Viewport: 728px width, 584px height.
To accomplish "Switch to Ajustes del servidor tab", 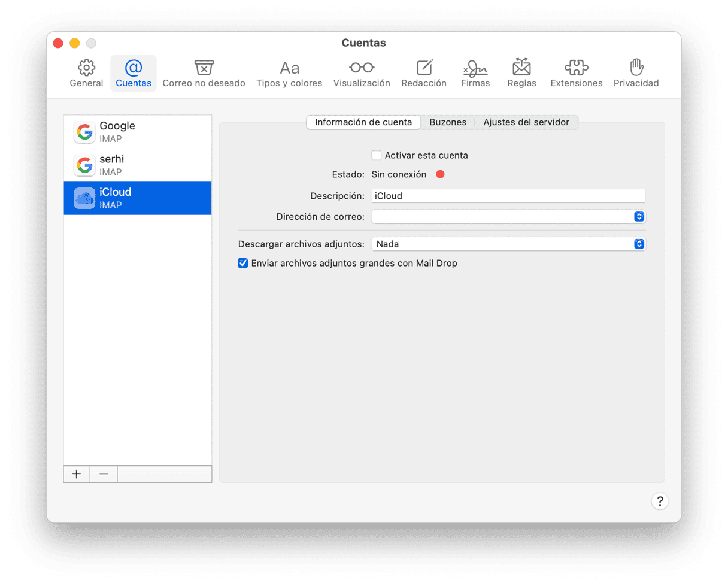I will 526,122.
